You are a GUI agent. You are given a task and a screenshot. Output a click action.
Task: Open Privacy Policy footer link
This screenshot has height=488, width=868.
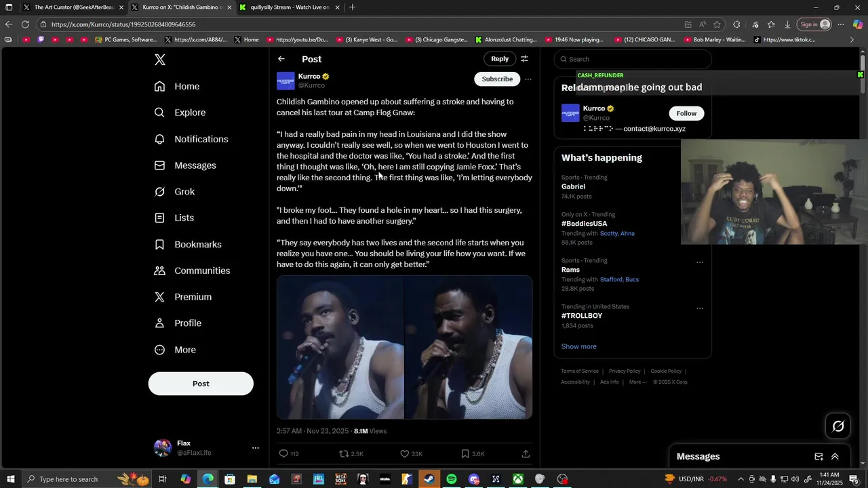click(625, 371)
